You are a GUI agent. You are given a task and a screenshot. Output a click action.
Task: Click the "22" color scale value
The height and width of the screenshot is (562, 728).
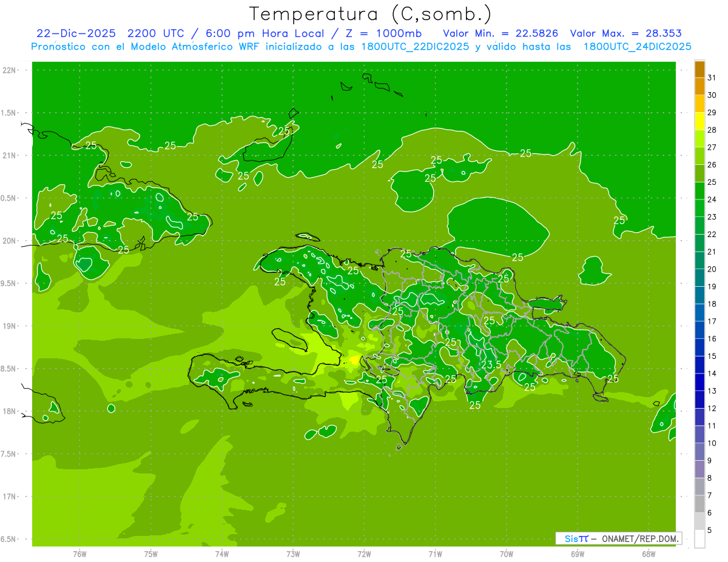click(x=712, y=234)
